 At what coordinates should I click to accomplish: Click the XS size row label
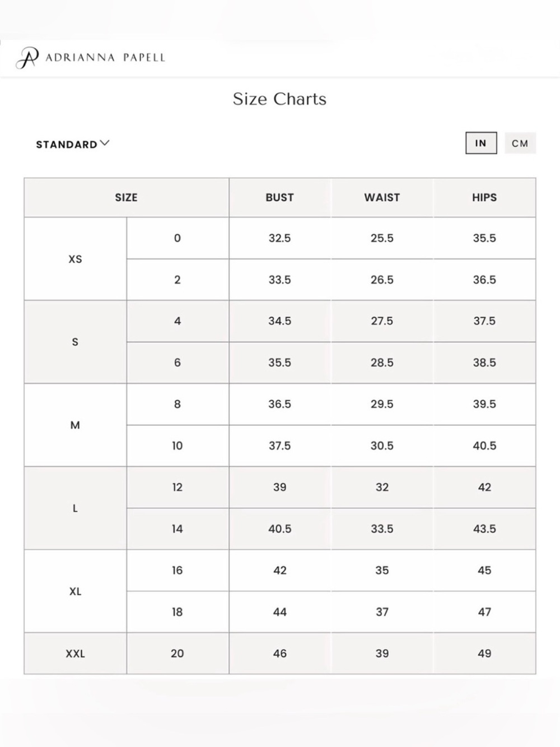click(75, 259)
